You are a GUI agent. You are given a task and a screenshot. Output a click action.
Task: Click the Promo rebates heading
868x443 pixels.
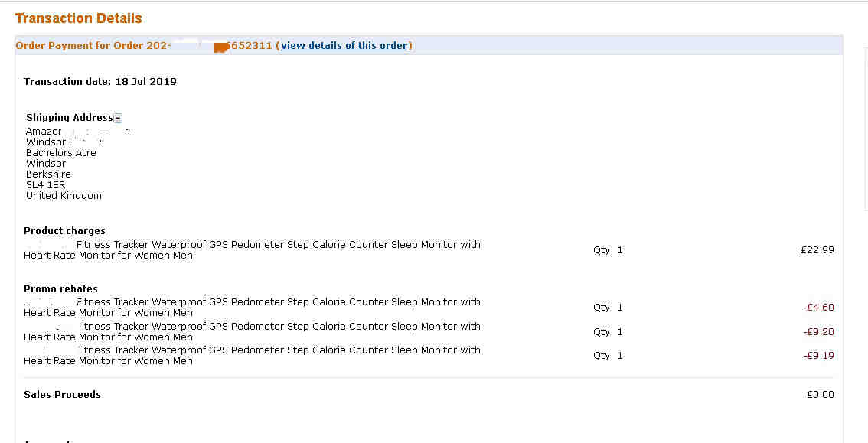(60, 288)
